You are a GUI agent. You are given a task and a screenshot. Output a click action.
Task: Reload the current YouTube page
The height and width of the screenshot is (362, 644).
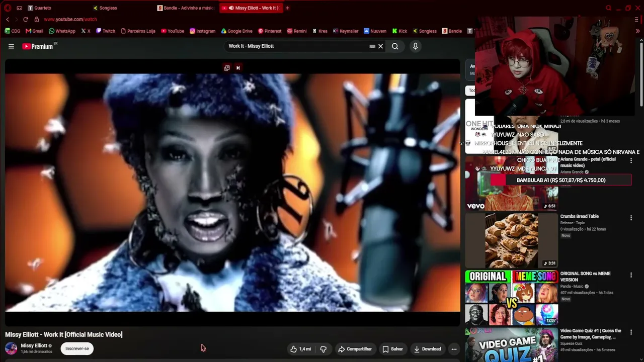click(x=26, y=19)
